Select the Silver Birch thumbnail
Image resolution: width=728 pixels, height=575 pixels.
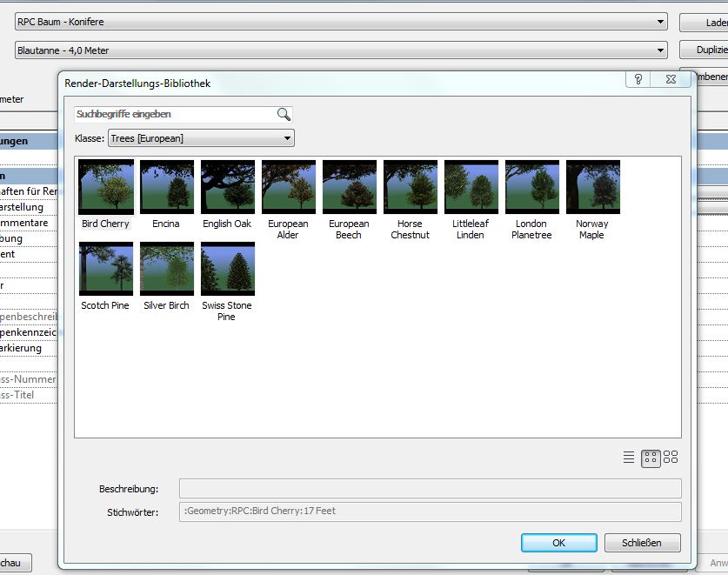(x=167, y=269)
